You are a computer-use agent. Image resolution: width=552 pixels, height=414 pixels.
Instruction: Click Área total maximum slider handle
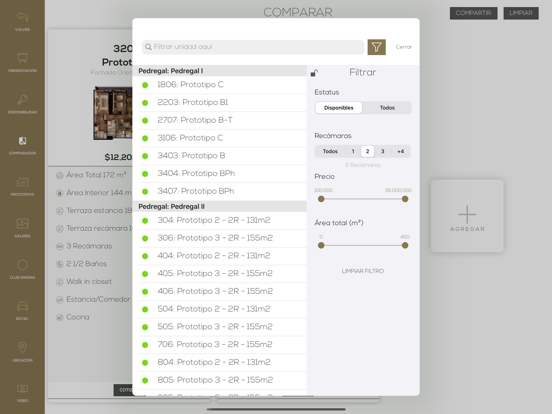[405, 245]
